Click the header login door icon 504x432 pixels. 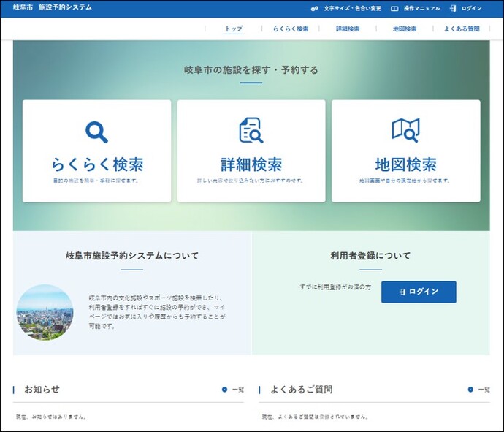click(x=453, y=8)
